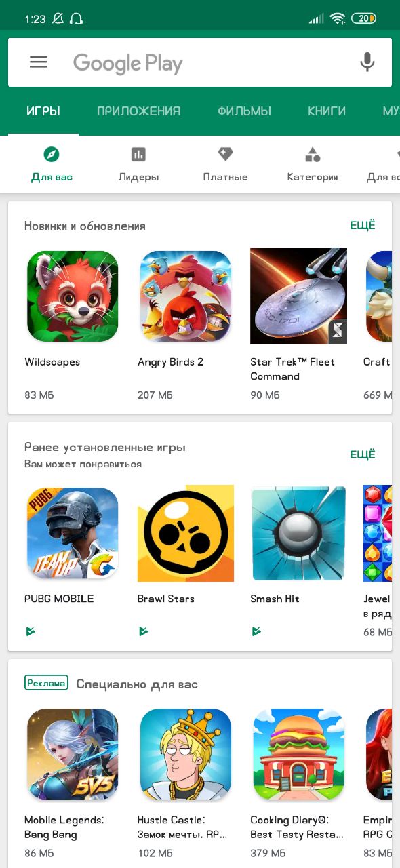Screen dimensions: 400x868
Task: Open Категории shapes icon
Action: point(313,154)
